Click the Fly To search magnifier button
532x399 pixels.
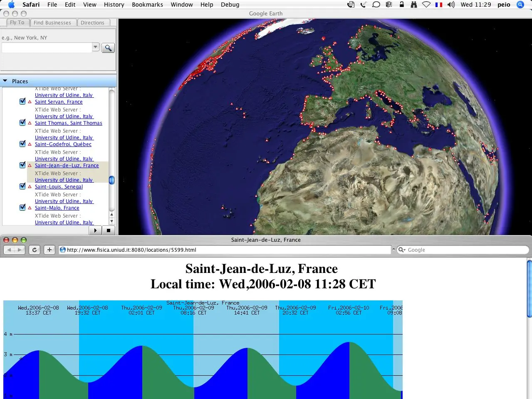pos(108,48)
